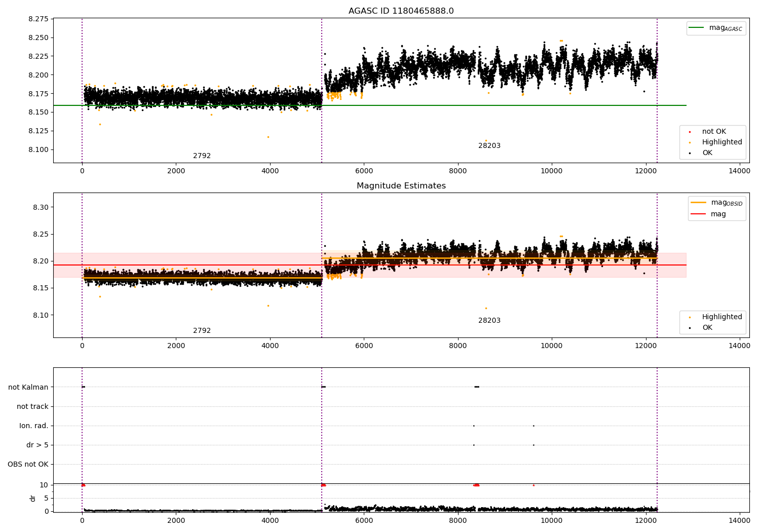Click the green line sample in mag AGASC legend
Image resolution: width=760 pixels, height=532 pixels.
(697, 28)
